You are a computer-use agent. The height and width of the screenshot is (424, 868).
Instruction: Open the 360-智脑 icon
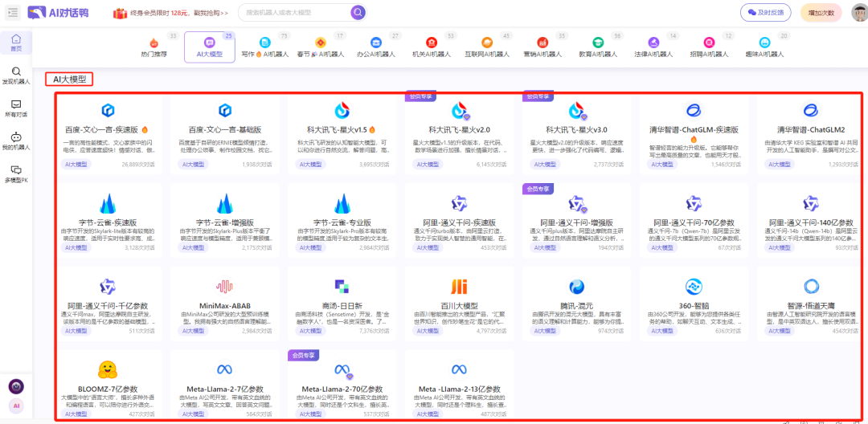point(693,287)
